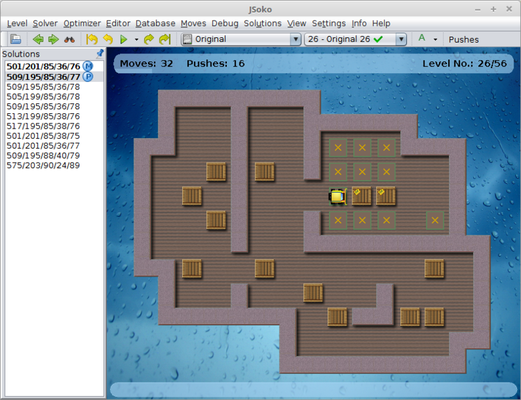Go to previous level with green left arrow
The image size is (521, 400).
click(38, 39)
